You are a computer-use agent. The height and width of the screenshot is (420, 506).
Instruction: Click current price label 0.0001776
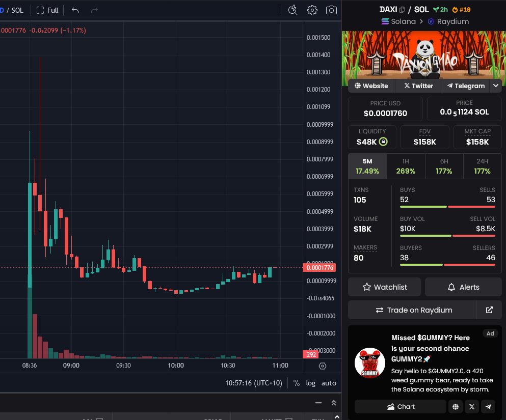point(319,268)
